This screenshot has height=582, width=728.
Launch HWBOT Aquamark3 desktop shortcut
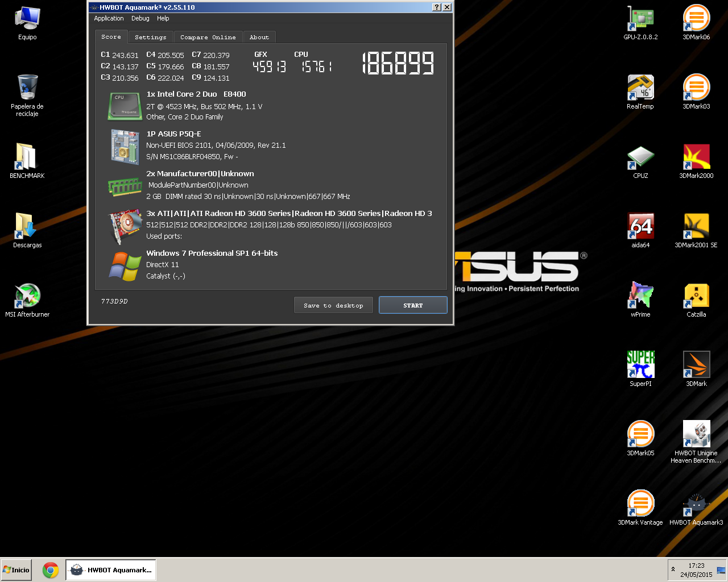tap(696, 508)
